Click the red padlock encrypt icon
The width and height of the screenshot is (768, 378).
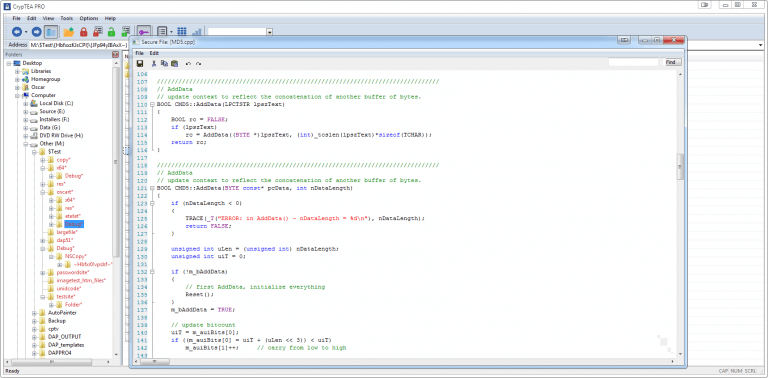[83, 32]
